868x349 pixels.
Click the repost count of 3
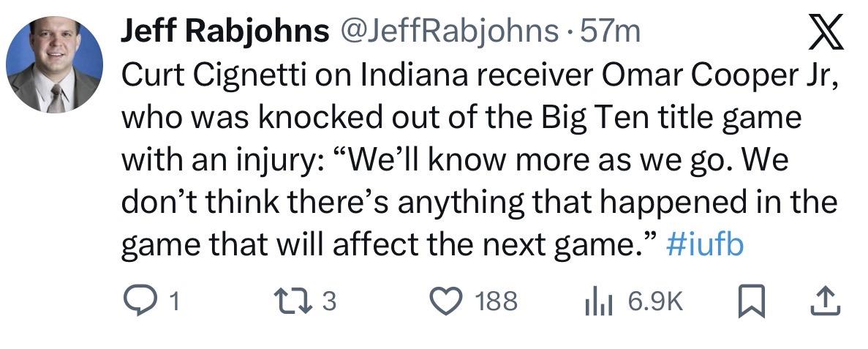tap(329, 301)
